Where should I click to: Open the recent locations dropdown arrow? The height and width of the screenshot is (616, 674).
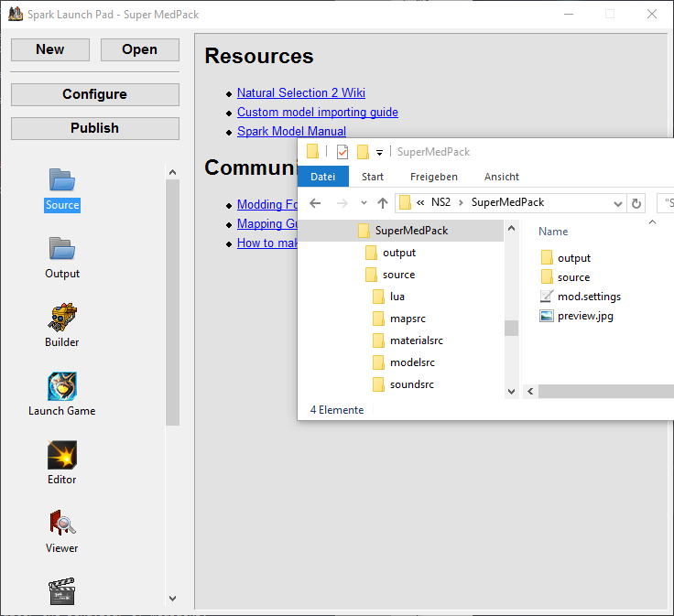click(364, 203)
